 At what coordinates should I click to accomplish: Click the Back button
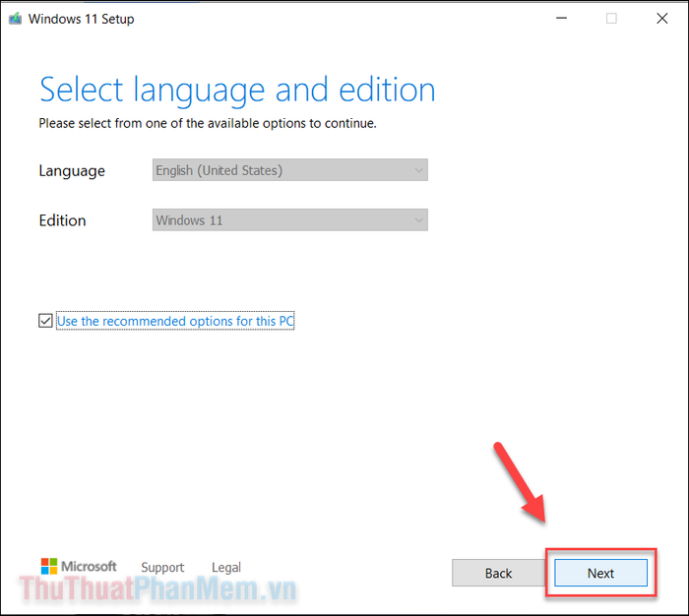[498, 573]
